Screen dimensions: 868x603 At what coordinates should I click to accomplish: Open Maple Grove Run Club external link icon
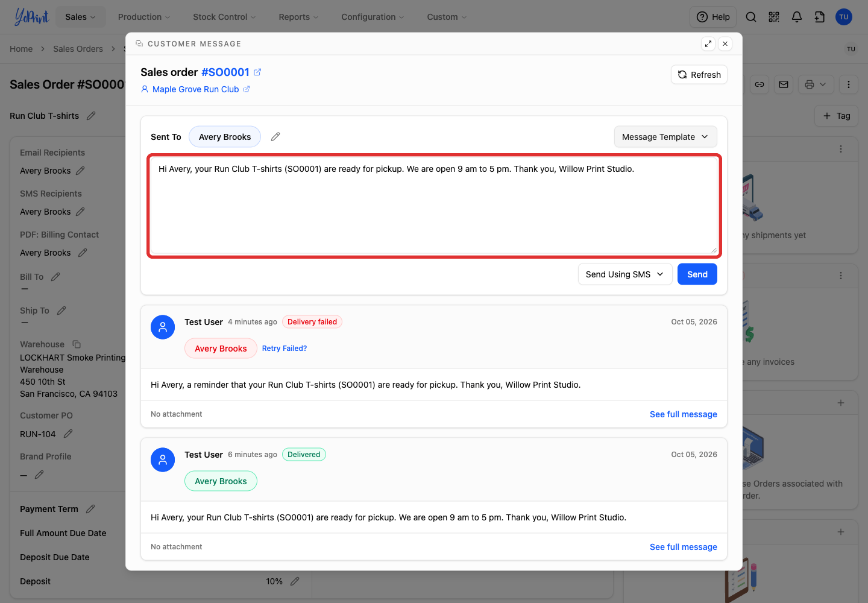pyautogui.click(x=246, y=89)
